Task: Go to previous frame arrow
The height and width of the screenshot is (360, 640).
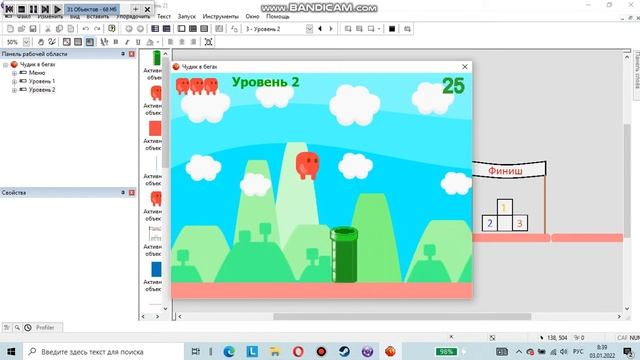Action: [320, 29]
